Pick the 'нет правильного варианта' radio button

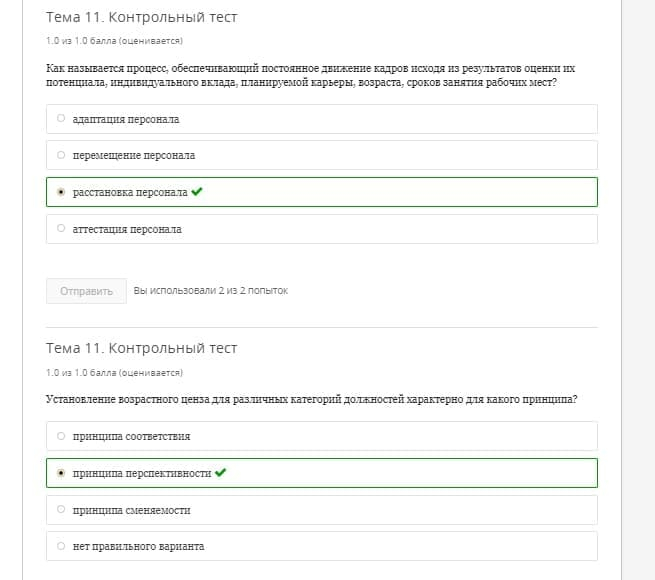[61, 546]
